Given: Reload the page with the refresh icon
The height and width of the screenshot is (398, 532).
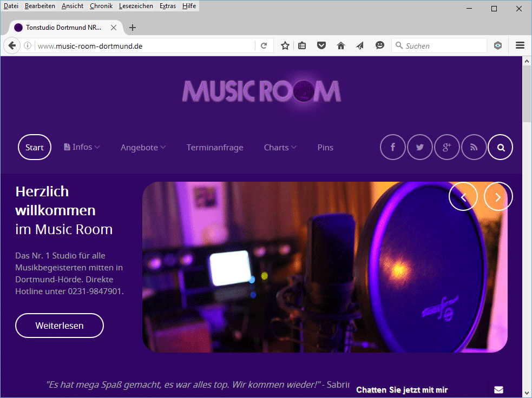Looking at the screenshot, I should pyautogui.click(x=264, y=45).
